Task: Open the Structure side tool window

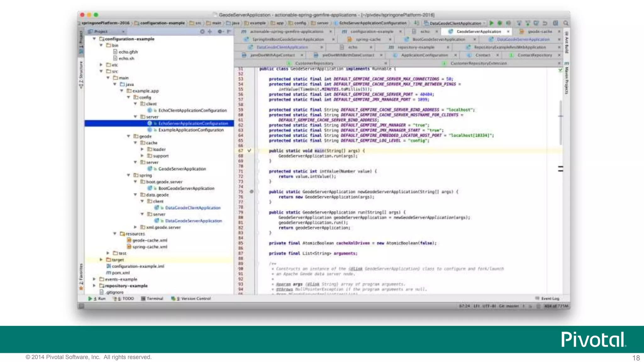Action: (x=81, y=75)
